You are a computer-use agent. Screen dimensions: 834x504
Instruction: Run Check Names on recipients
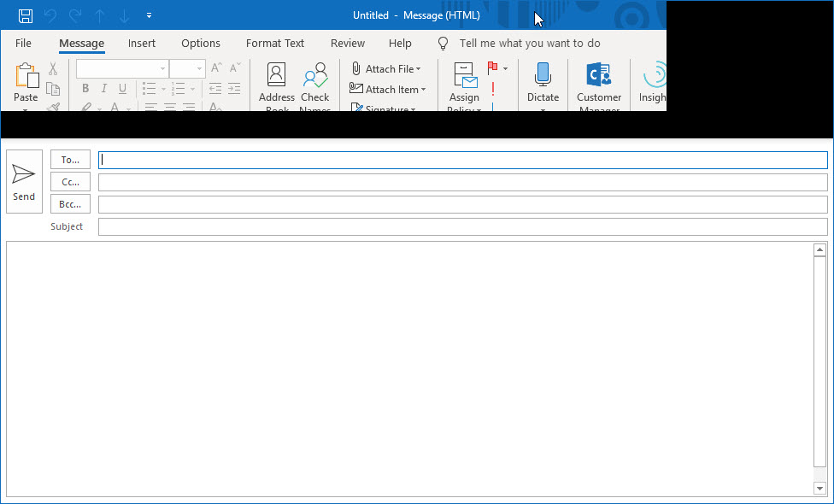tap(315, 81)
